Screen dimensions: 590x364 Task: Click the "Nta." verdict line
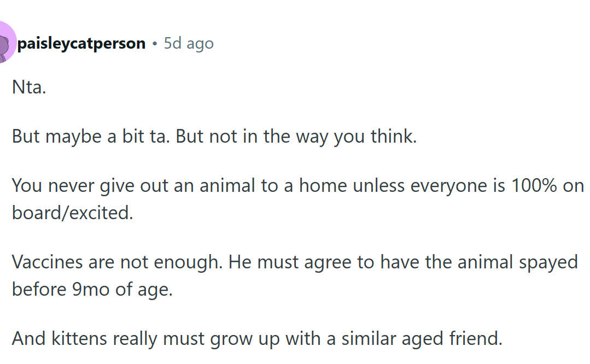click(x=28, y=87)
